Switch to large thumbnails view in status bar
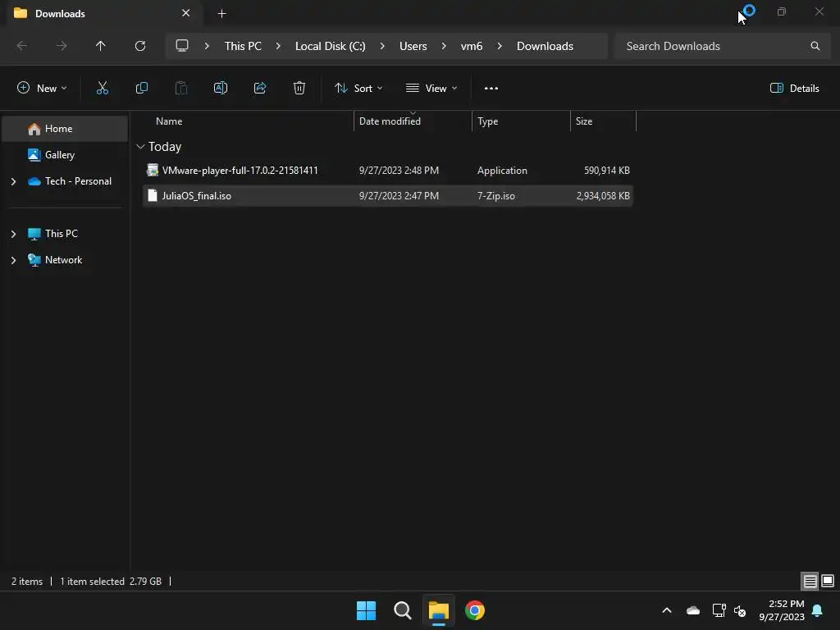This screenshot has height=630, width=840. pyautogui.click(x=828, y=581)
